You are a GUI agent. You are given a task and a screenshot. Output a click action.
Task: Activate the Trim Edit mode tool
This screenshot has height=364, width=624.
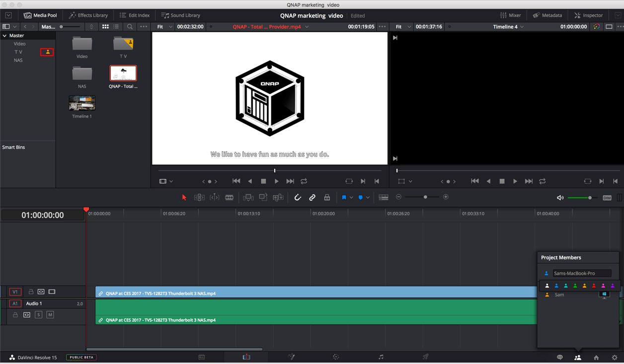199,198
